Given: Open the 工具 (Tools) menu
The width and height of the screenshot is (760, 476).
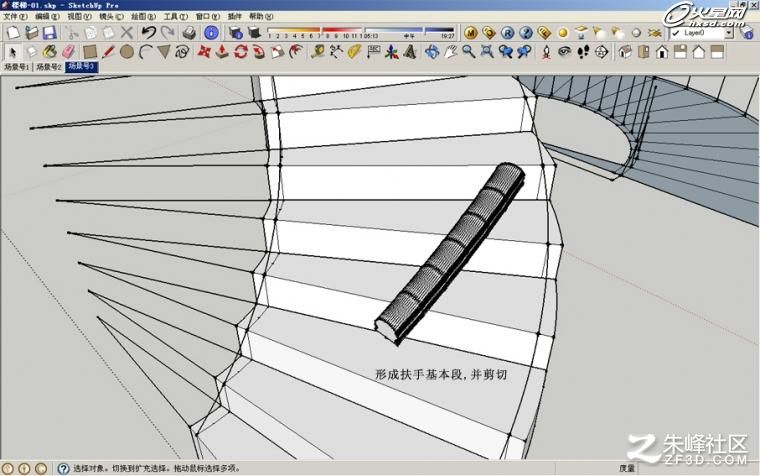Looking at the screenshot, I should click(x=175, y=16).
